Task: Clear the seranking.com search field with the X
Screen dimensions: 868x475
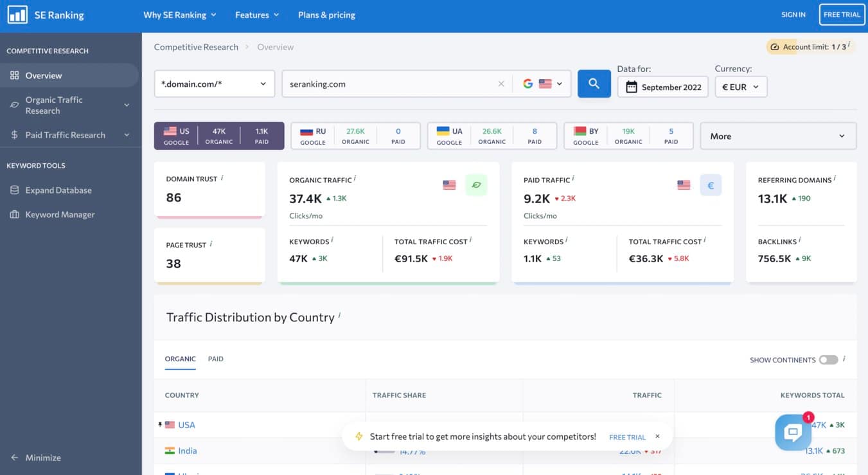Action: [500, 83]
